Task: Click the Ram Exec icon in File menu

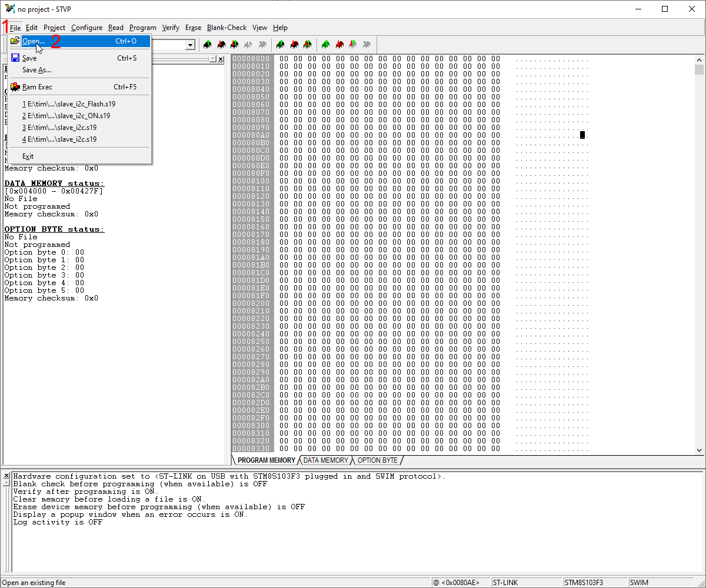Action: pyautogui.click(x=15, y=86)
